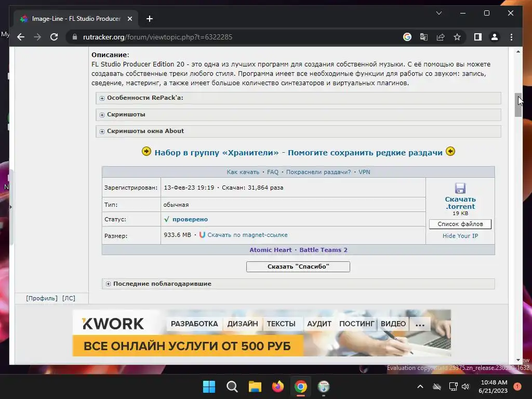Open the Google account icon in address bar
532x399 pixels.
point(407,37)
